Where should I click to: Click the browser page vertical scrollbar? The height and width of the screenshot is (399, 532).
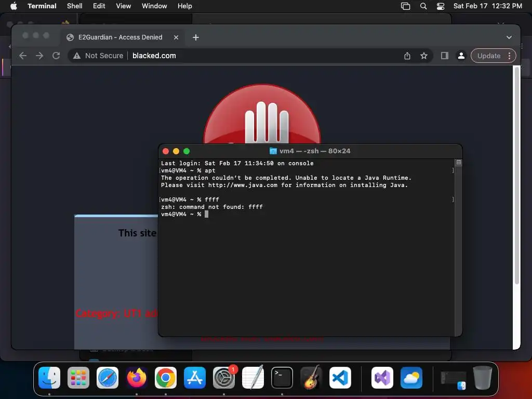(x=517, y=175)
